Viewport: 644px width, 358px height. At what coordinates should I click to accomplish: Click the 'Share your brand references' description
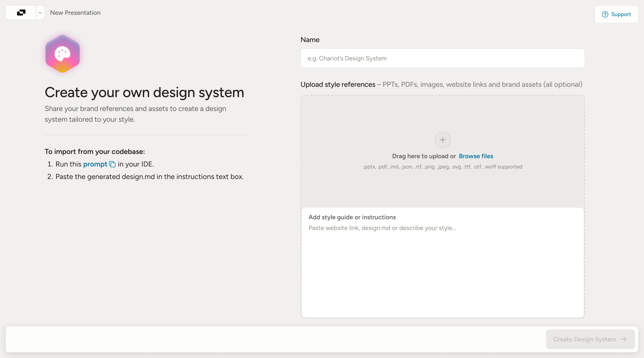click(x=135, y=114)
